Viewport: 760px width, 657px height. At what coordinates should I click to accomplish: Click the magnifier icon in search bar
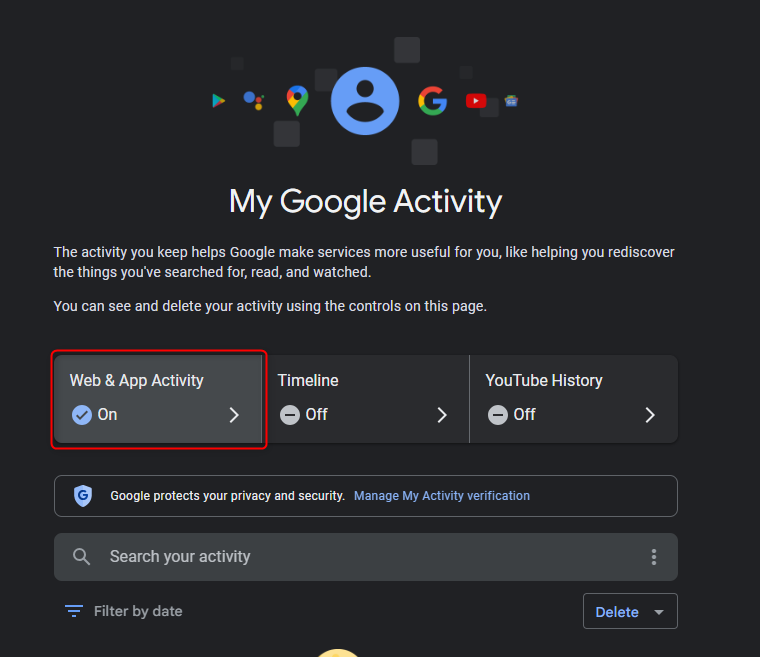tap(81, 557)
